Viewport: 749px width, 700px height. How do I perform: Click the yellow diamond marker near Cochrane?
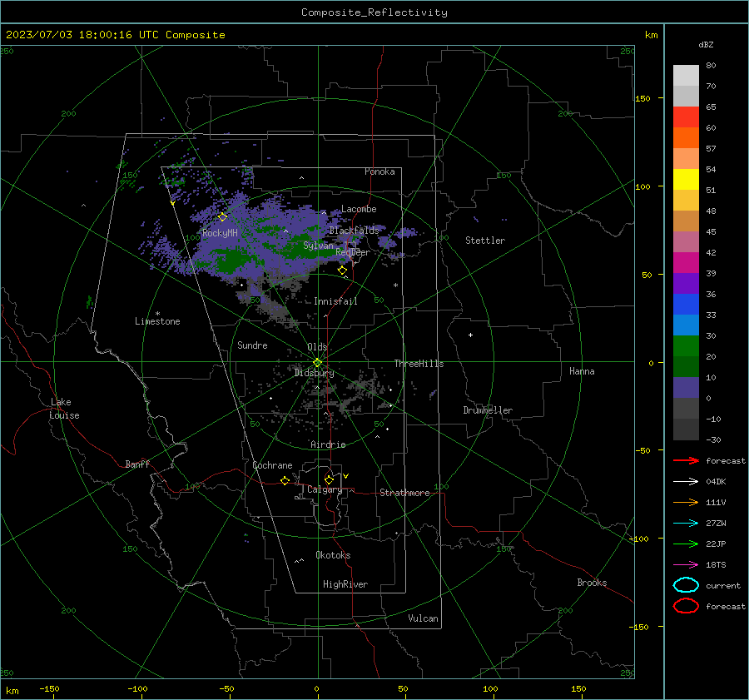point(285,481)
